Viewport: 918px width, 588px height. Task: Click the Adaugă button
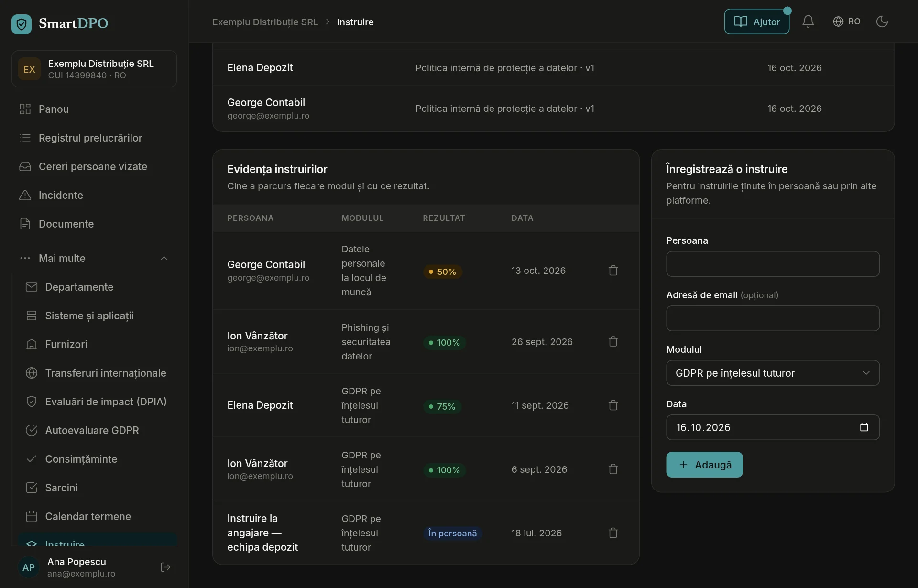tap(704, 465)
